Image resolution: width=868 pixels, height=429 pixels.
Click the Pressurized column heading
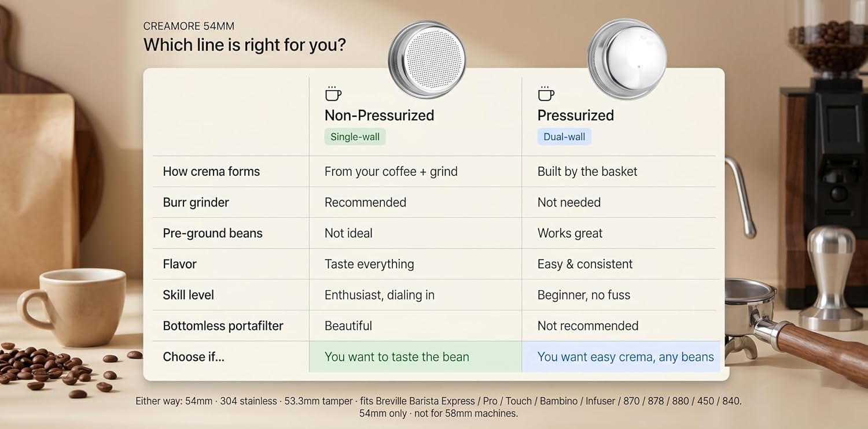click(576, 115)
